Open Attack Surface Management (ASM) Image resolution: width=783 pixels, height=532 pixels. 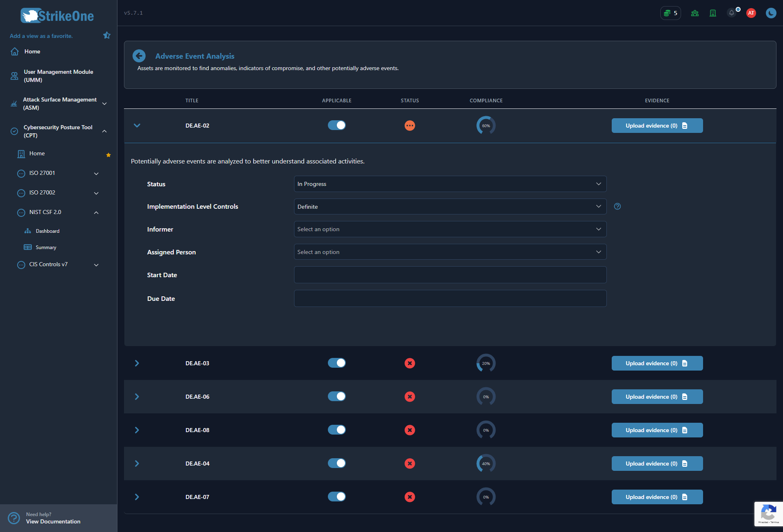[x=60, y=104]
